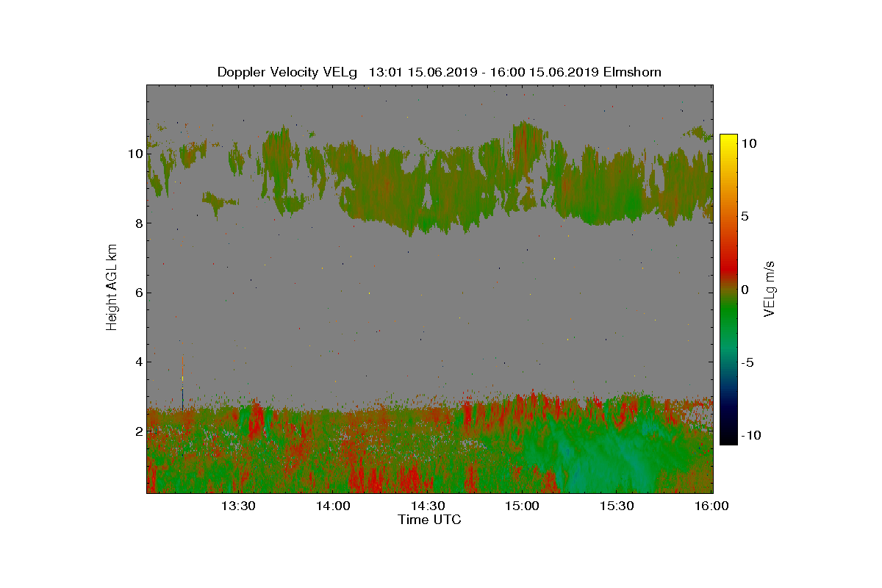Click the 15:00 time axis label
This screenshot has width=882, height=588.
coord(523,506)
